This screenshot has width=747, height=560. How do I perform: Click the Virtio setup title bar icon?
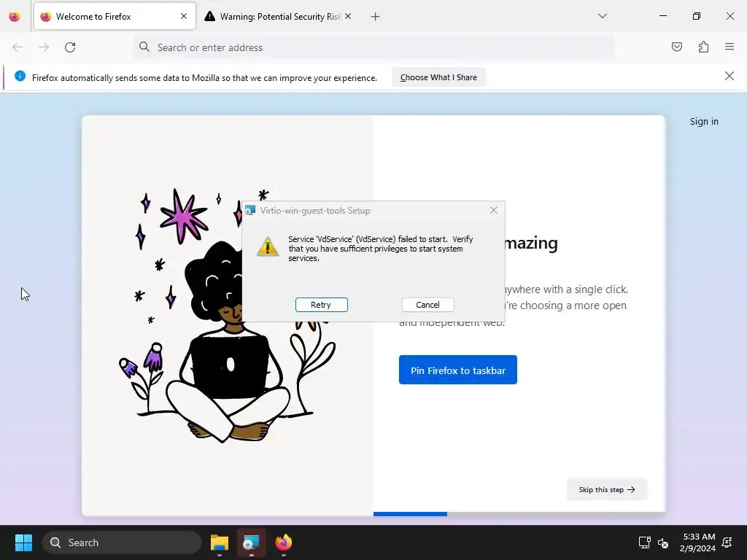(250, 211)
